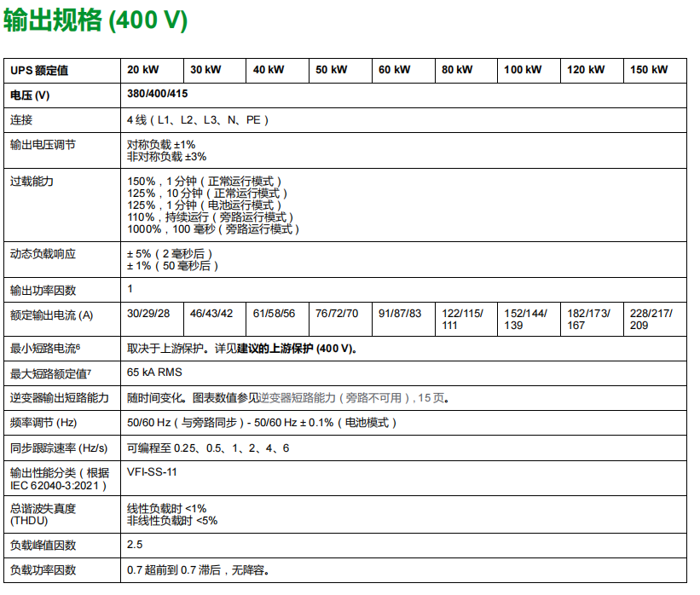Image resolution: width=700 pixels, height=595 pixels.
Task: Click the 150 kW column header
Action: (x=649, y=70)
